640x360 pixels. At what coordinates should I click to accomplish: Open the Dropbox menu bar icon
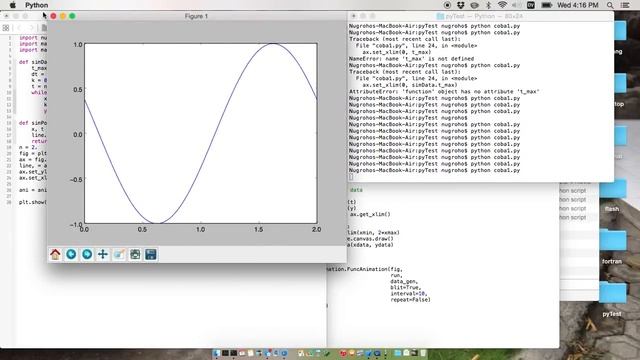point(461,5)
